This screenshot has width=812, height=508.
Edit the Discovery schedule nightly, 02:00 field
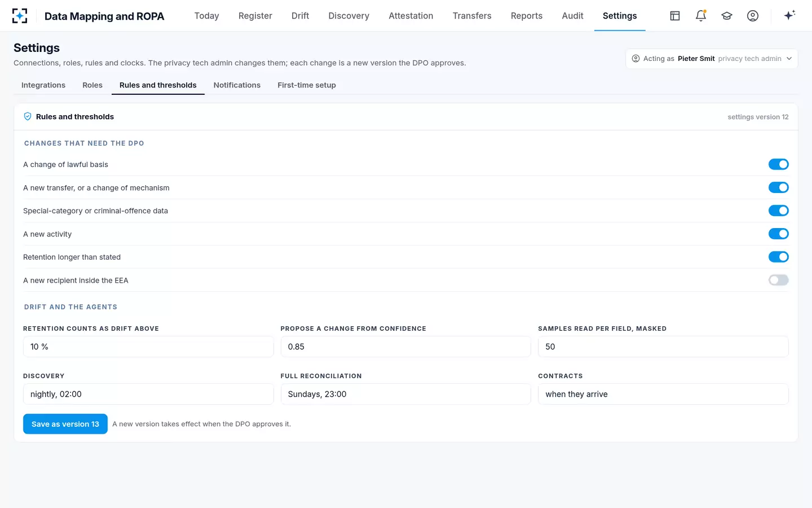coord(148,394)
